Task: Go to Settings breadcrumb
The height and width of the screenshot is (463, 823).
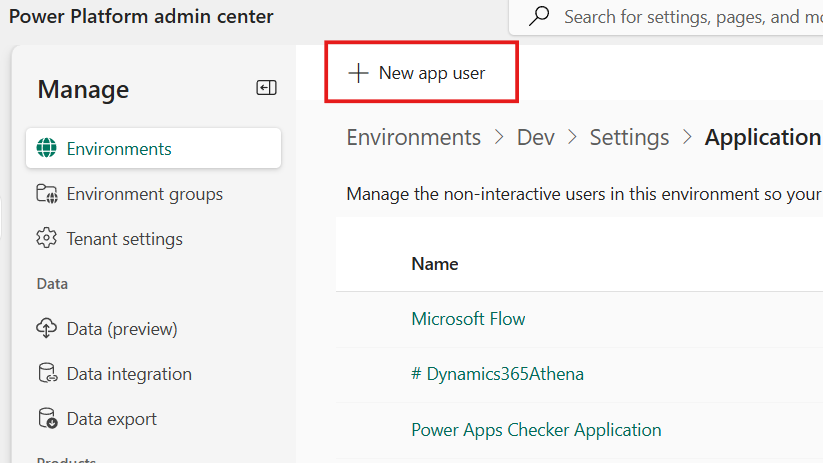Action: (x=629, y=138)
